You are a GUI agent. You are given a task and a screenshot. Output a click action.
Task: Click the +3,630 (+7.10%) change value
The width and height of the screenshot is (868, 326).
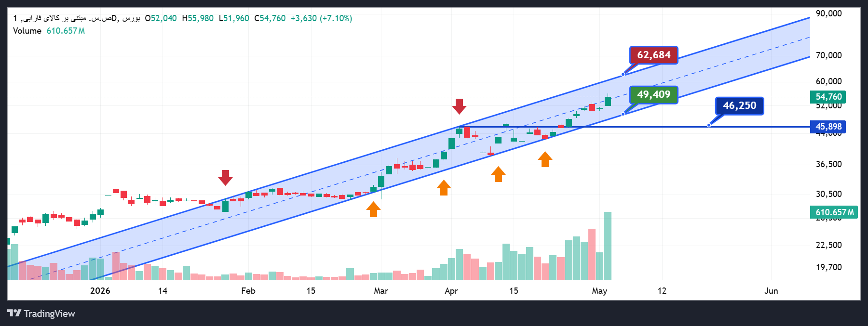321,18
